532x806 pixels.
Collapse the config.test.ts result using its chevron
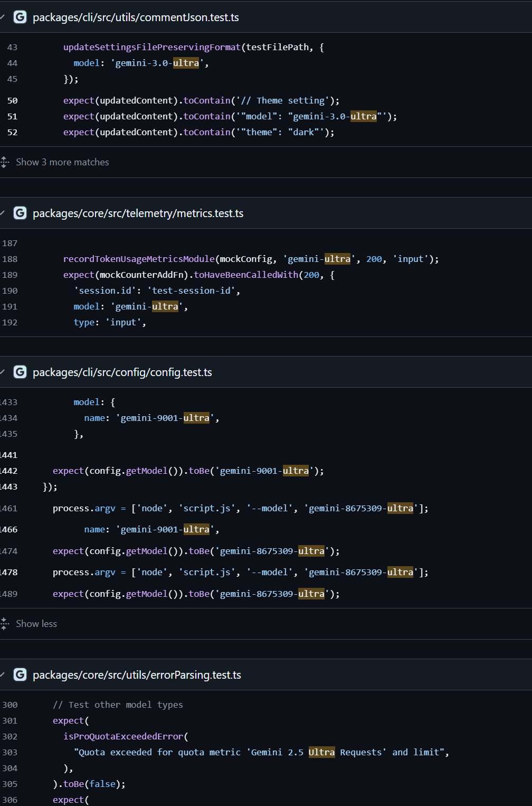click(3, 372)
